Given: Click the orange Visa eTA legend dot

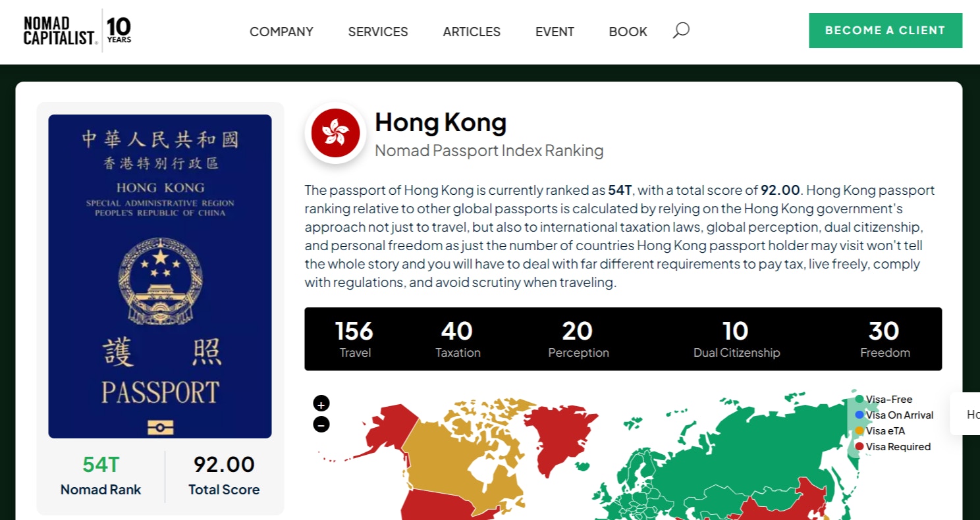Looking at the screenshot, I should click(859, 430).
